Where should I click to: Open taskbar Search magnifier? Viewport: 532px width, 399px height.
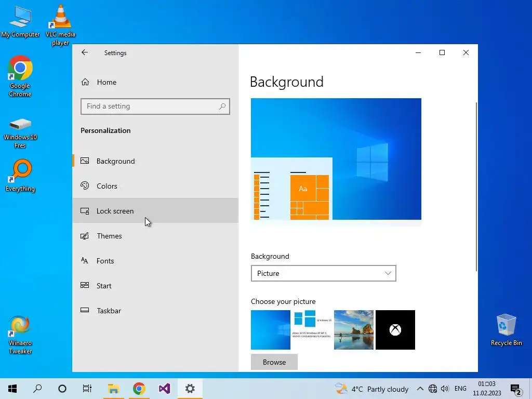(x=37, y=389)
